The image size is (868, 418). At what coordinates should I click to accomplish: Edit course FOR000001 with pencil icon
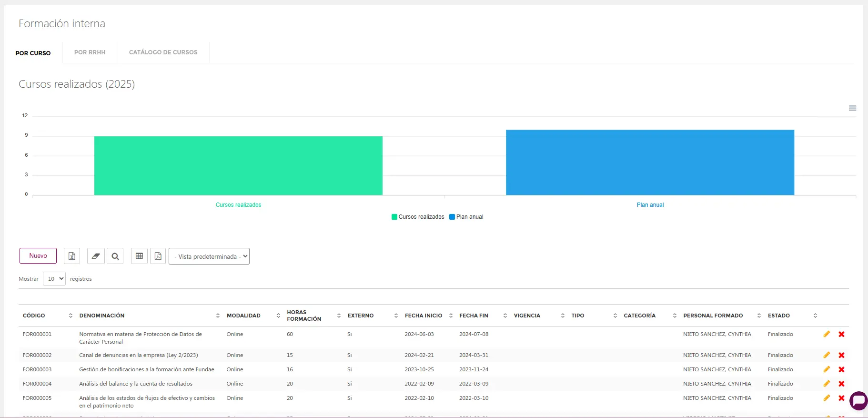[827, 334]
